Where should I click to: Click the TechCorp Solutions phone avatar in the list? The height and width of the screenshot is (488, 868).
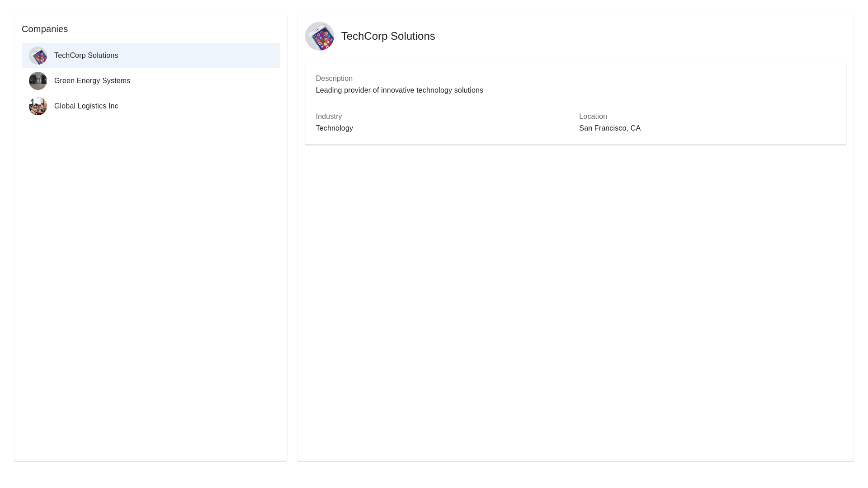tap(38, 56)
